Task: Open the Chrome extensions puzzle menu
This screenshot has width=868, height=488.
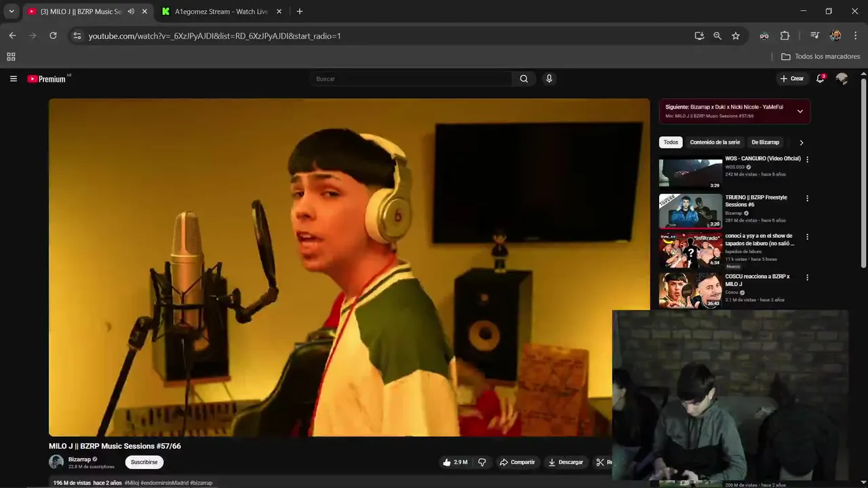Action: pos(785,36)
